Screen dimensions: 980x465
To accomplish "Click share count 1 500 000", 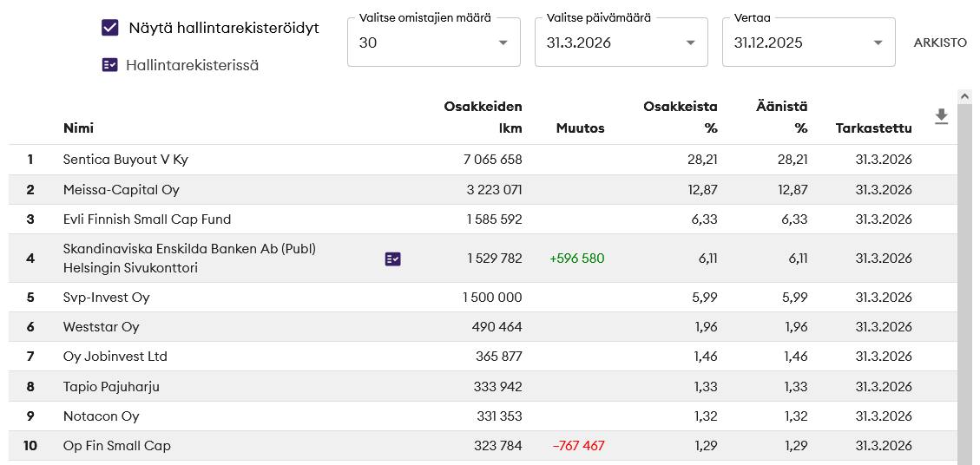I will click(x=492, y=298).
